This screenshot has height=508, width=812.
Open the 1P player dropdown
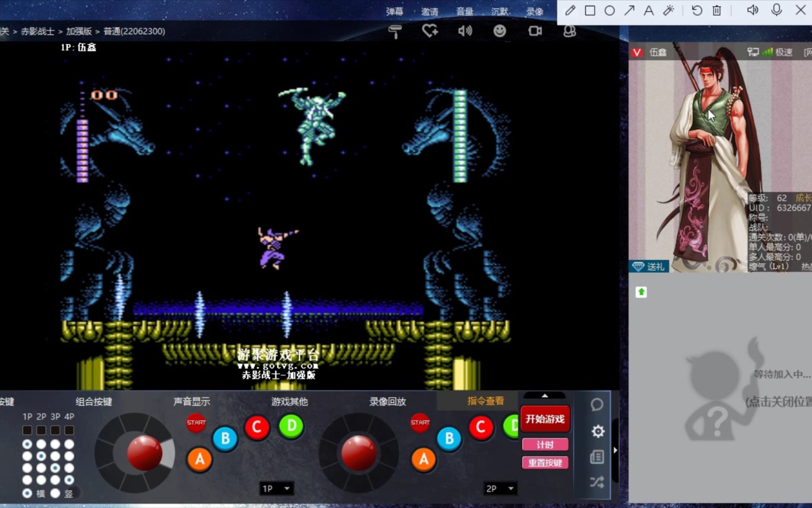277,488
